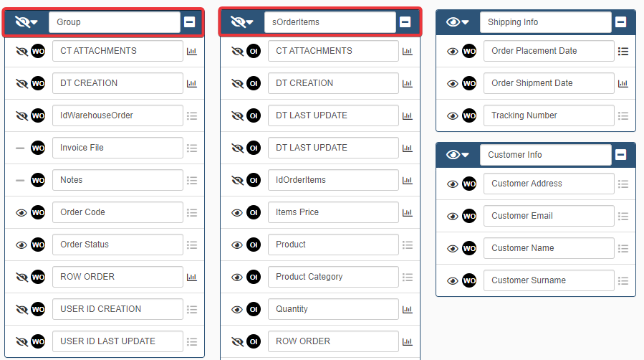
Task: Click chart icon next to Order Shipment Date
Action: click(x=623, y=83)
